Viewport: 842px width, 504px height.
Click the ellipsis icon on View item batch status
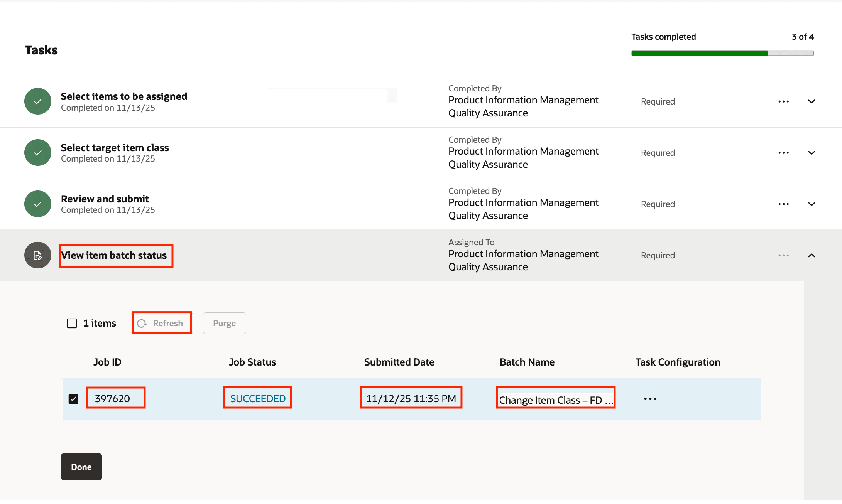(x=783, y=255)
